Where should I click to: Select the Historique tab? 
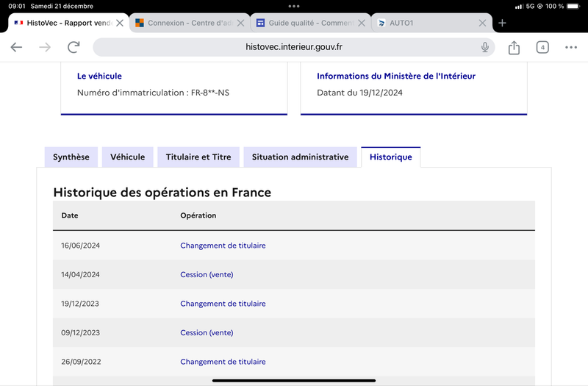pyautogui.click(x=391, y=157)
